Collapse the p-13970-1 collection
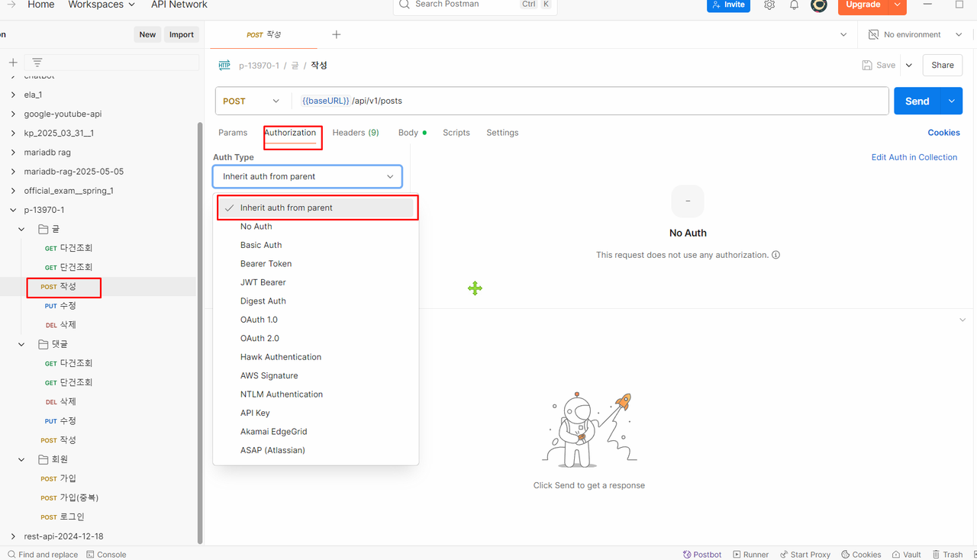 pos(13,210)
